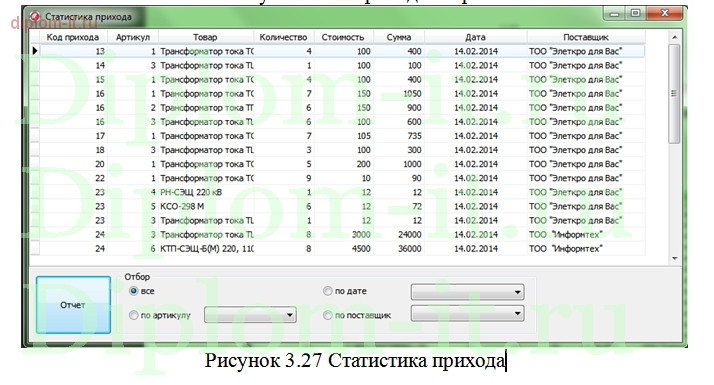Open the date filter dropdown
This screenshot has width=714, height=385.
click(468, 292)
